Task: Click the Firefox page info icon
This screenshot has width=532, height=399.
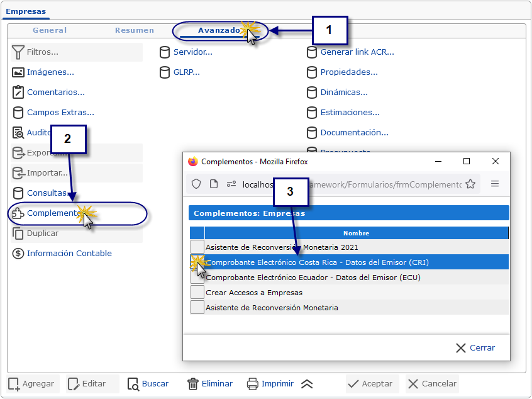Action: (213, 184)
